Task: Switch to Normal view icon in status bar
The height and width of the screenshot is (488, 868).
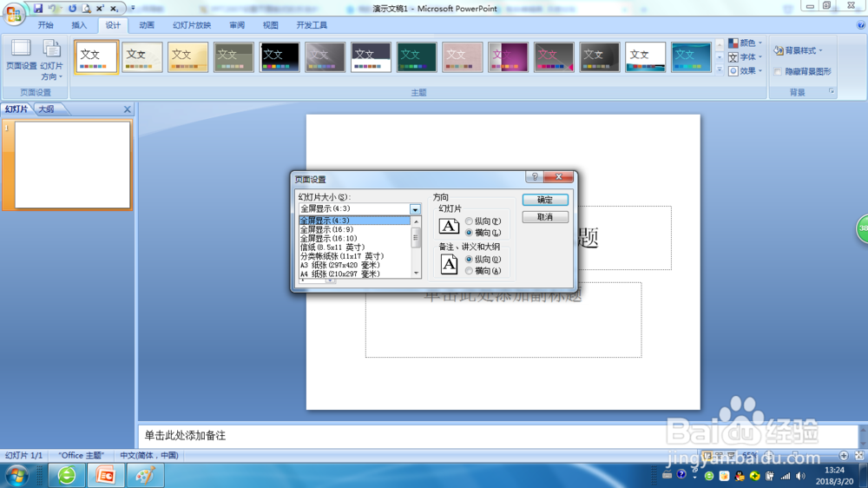Action: coord(707,455)
